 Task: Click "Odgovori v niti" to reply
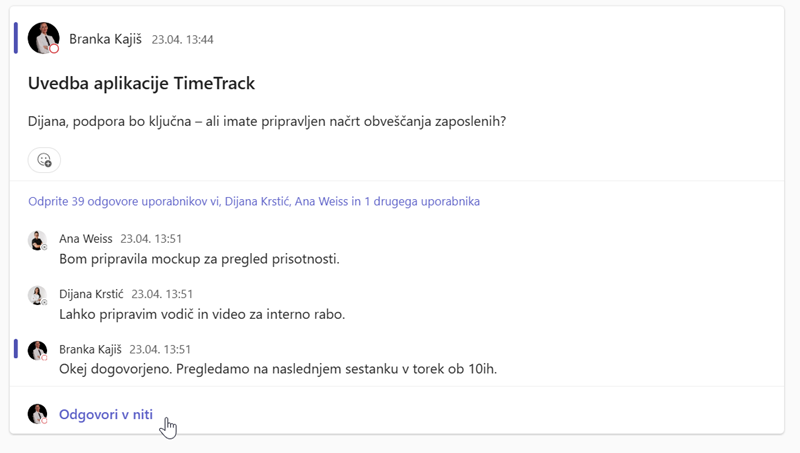pyautogui.click(x=106, y=414)
